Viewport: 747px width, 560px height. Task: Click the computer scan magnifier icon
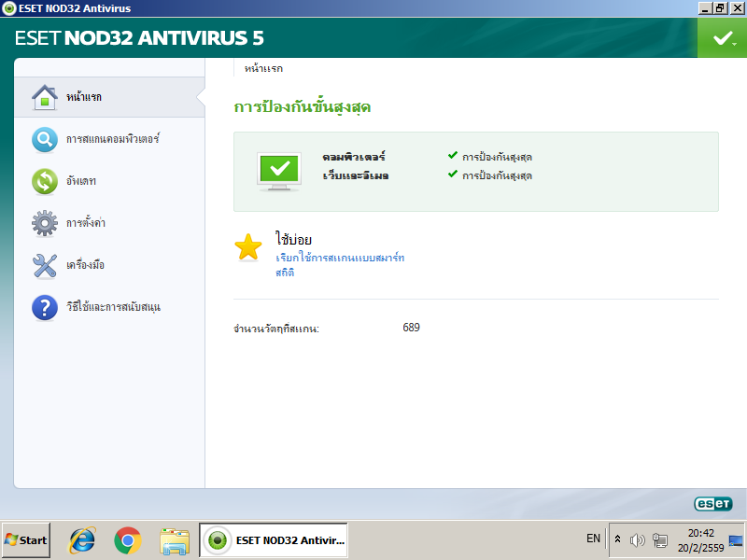45,139
